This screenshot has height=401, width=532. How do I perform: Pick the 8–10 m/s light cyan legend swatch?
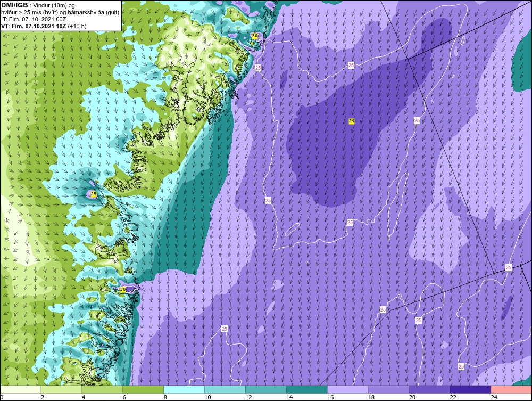pyautogui.click(x=184, y=389)
